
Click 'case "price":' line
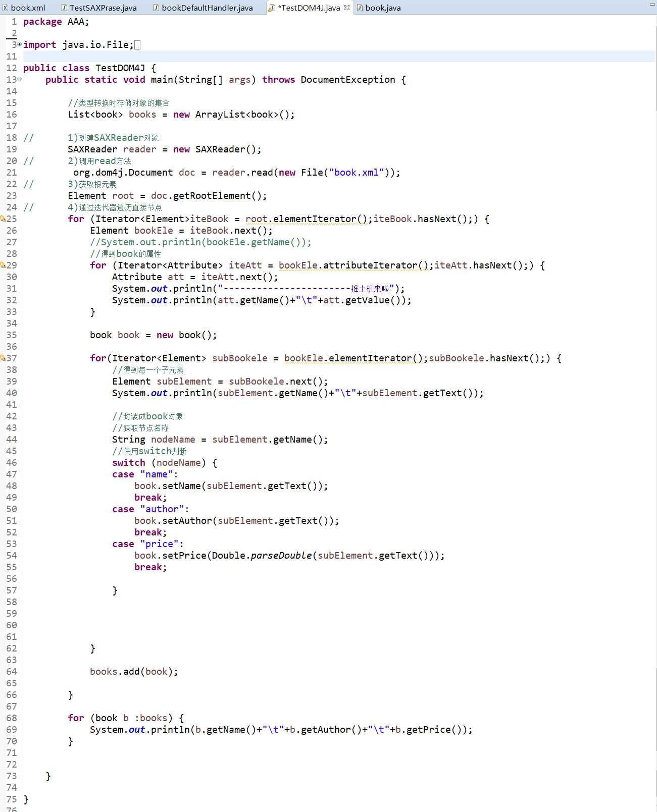(148, 544)
